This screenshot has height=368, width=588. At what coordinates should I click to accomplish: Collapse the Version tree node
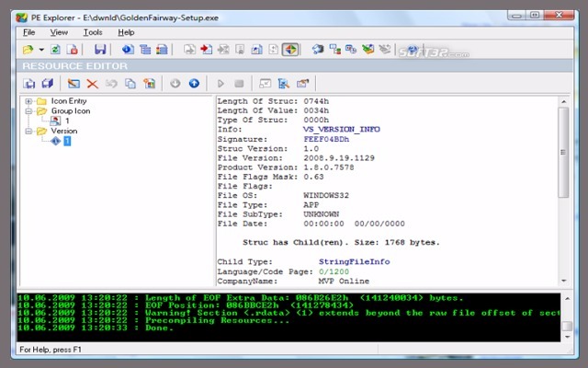click(x=29, y=132)
